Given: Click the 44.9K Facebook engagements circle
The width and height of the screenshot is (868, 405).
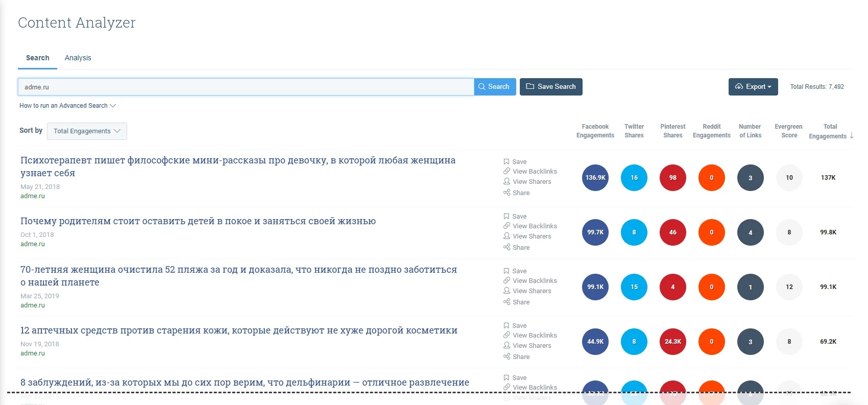Looking at the screenshot, I should tap(595, 342).
